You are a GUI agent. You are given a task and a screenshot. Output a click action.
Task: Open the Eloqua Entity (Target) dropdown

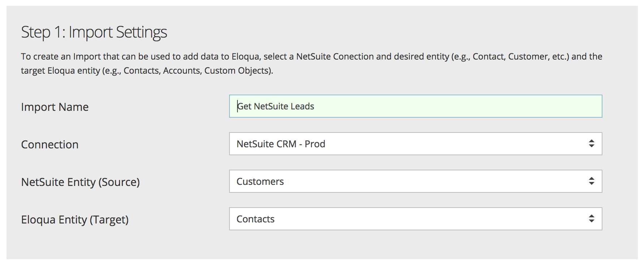[x=416, y=219]
